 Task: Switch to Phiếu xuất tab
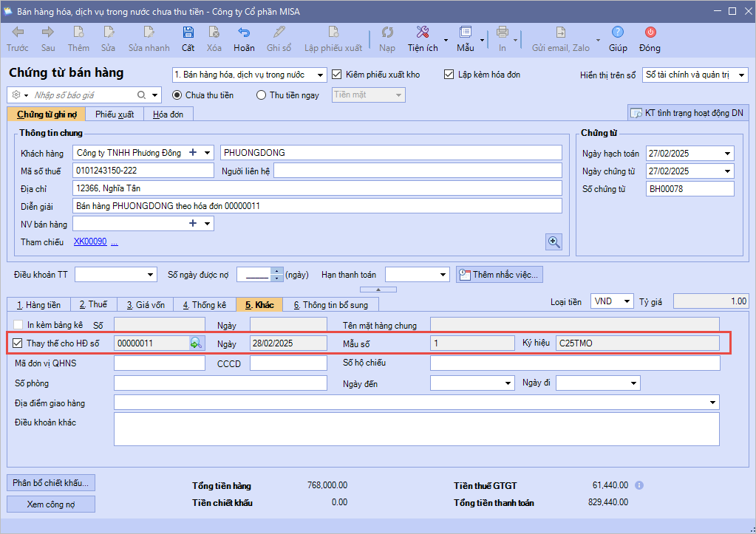coord(115,114)
